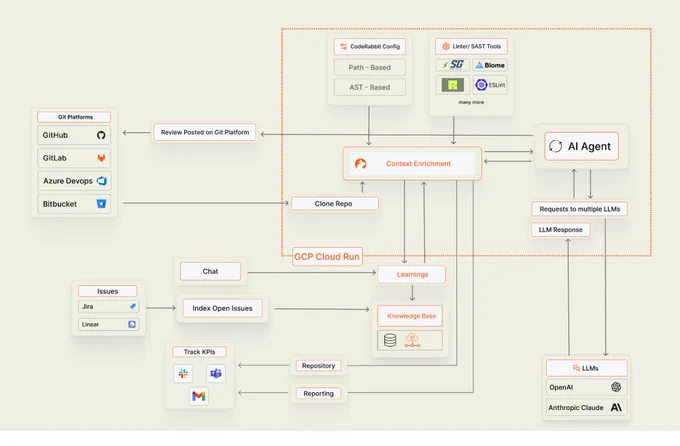Click the GitHub octocat icon
This screenshot has height=446, width=680.
point(101,135)
